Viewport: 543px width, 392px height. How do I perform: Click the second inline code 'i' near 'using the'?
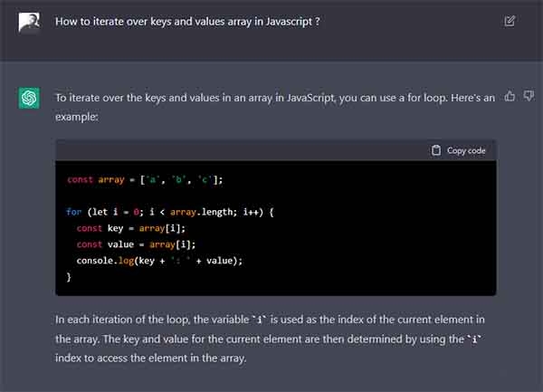coord(474,339)
